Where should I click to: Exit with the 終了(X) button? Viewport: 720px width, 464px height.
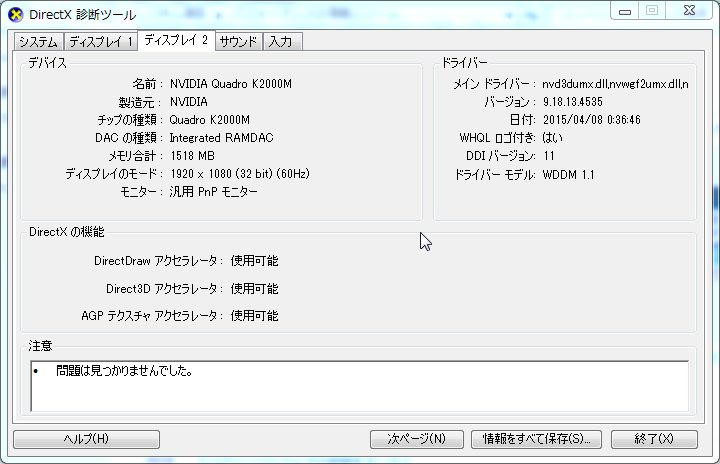[654, 439]
